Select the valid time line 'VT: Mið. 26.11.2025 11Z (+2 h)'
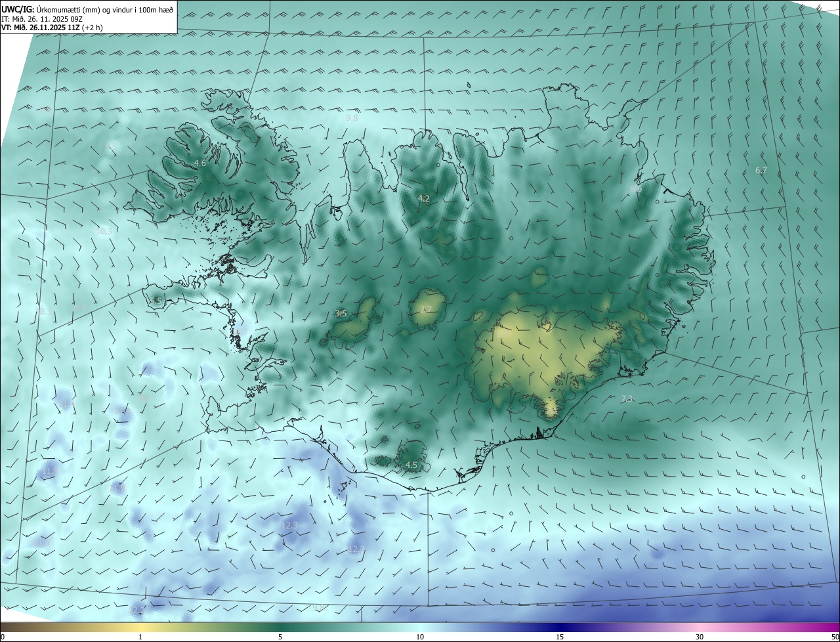 [x=52, y=28]
